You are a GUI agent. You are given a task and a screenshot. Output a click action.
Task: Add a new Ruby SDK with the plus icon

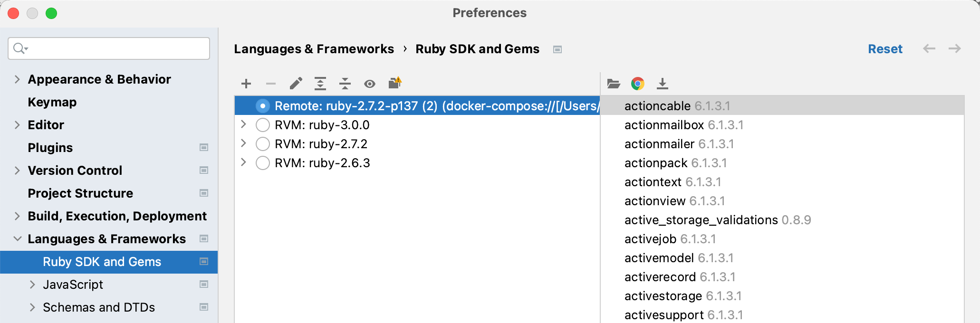point(246,83)
